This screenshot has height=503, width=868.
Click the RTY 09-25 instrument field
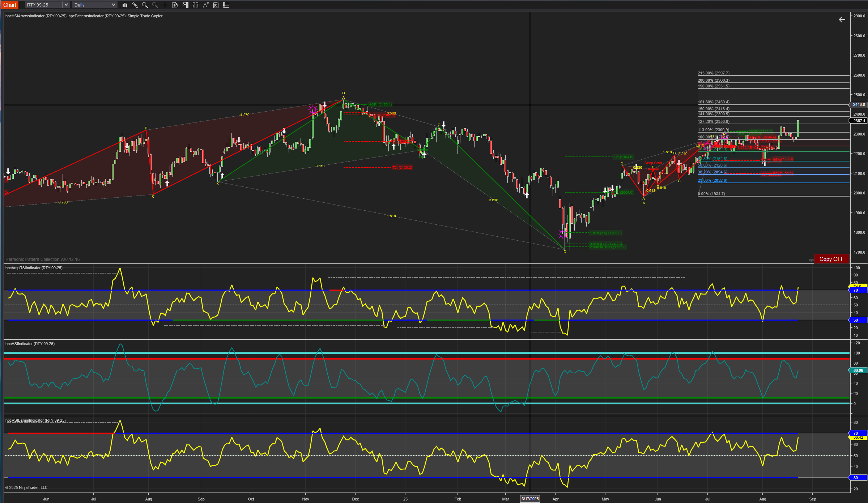(x=43, y=5)
